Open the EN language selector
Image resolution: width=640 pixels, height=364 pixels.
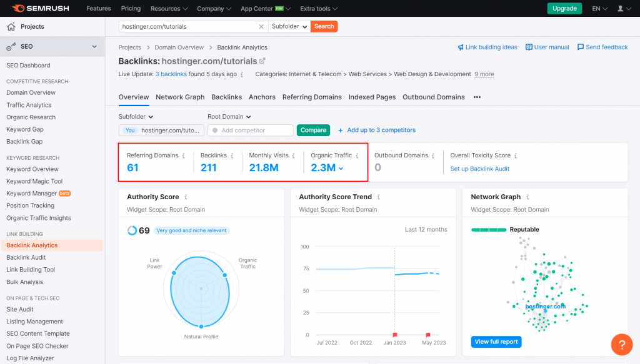coord(599,9)
